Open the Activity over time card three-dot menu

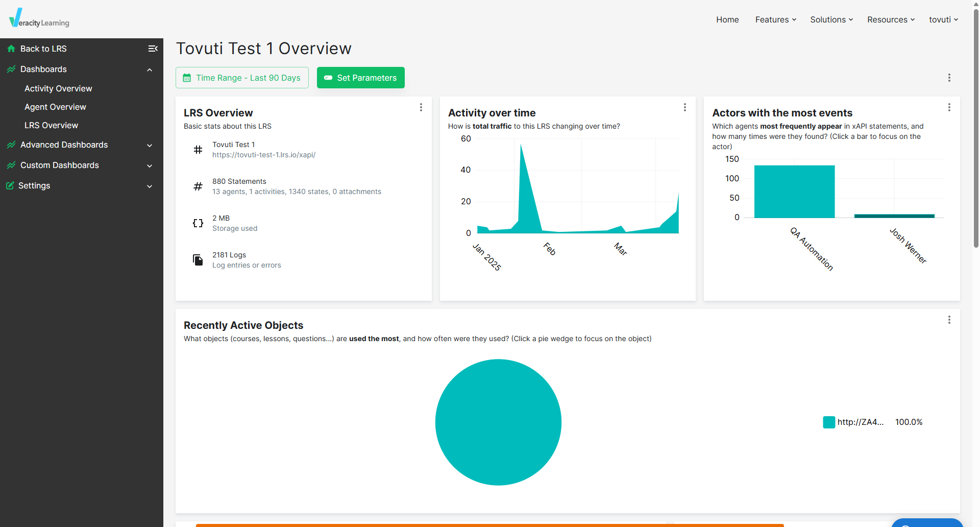685,107
